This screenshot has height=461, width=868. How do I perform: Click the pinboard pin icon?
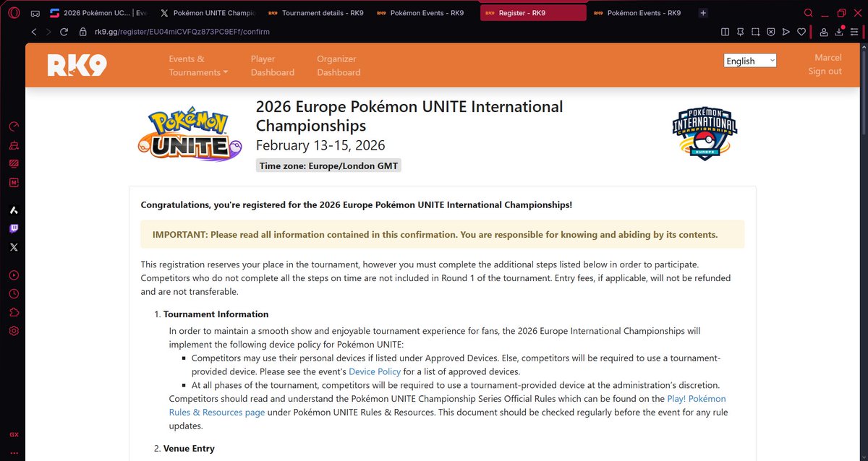[740, 32]
